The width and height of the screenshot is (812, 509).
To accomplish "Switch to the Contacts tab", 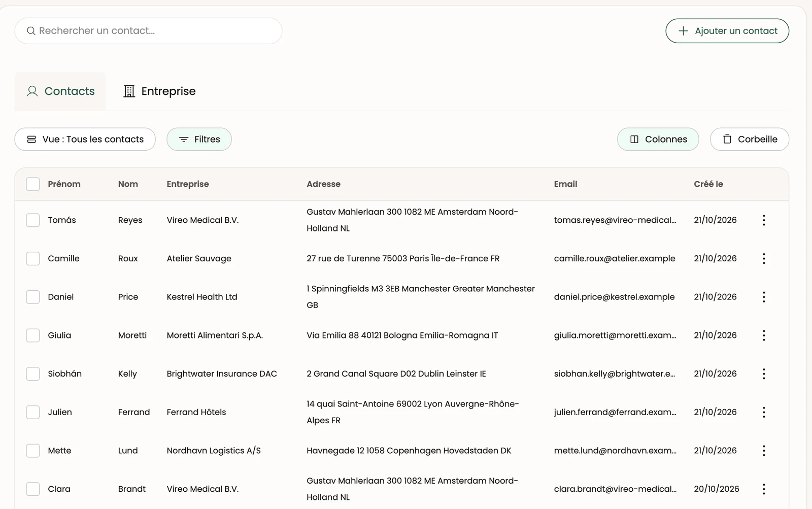I will pos(60,91).
